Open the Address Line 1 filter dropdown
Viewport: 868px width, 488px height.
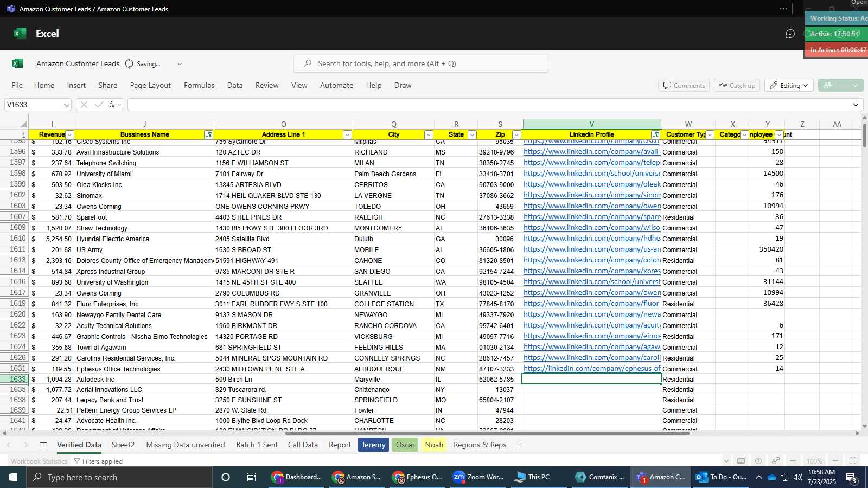(347, 134)
